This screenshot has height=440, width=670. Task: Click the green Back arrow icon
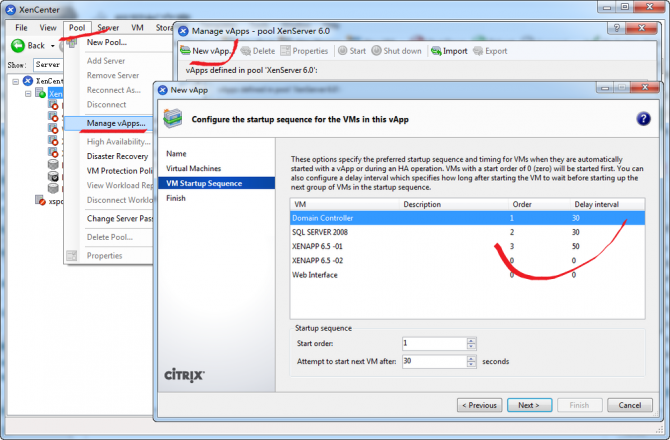pyautogui.click(x=18, y=45)
